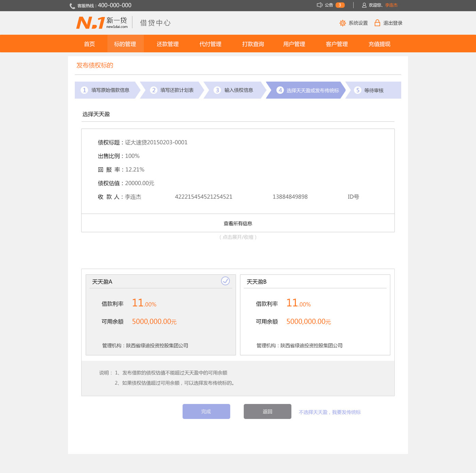The height and width of the screenshot is (473, 476).
Task: Click step 2 number circle
Action: 154,90
